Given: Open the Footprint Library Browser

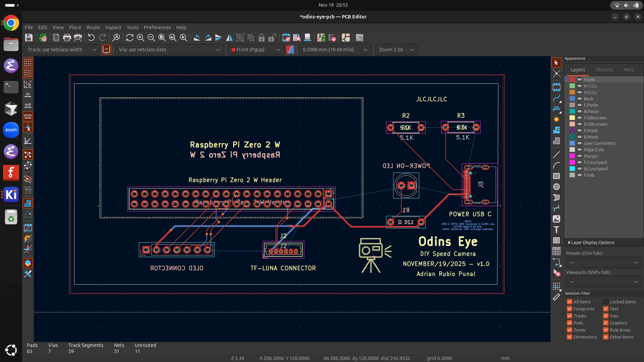Looking at the screenshot, I should pos(297,38).
